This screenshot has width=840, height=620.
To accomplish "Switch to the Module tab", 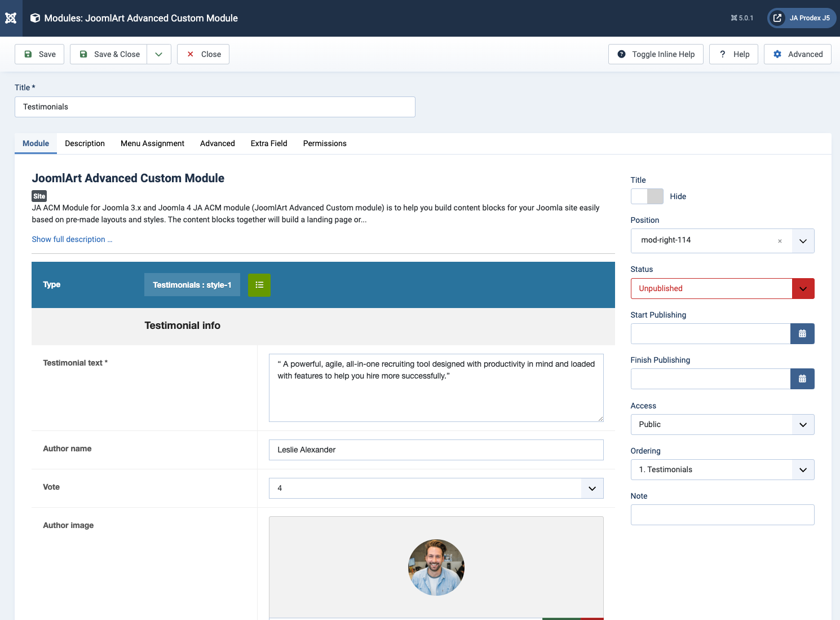I will [36, 143].
